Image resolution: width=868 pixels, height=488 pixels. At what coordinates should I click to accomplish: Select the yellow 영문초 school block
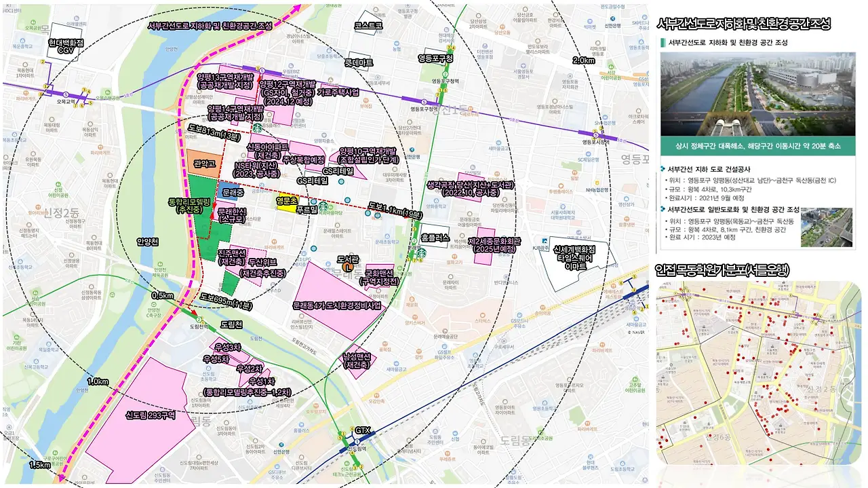coord(287,202)
